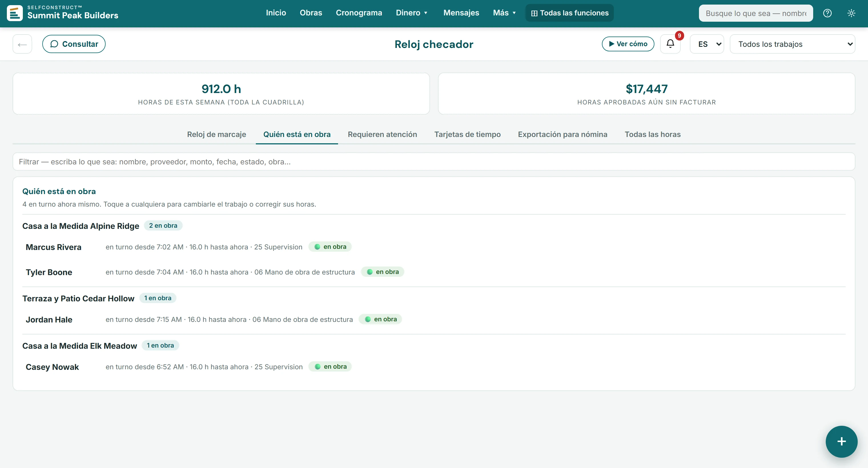Toggle the light theme sun icon
The width and height of the screenshot is (868, 468).
point(851,13)
